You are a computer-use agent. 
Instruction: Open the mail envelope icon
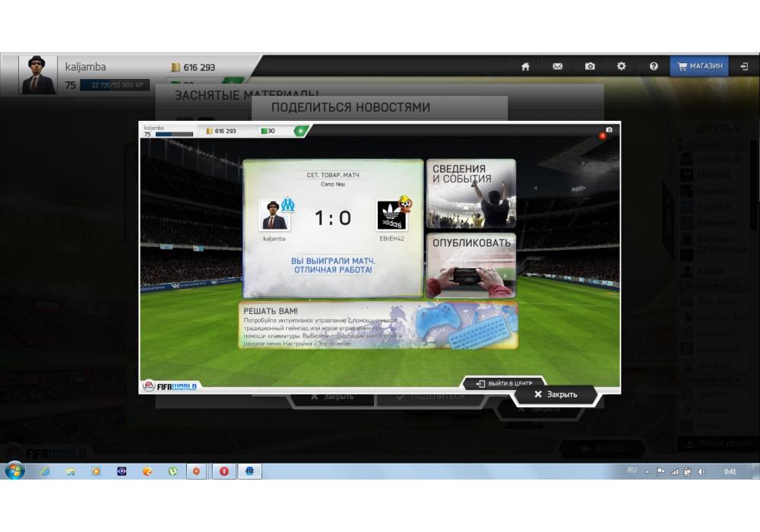pos(557,66)
